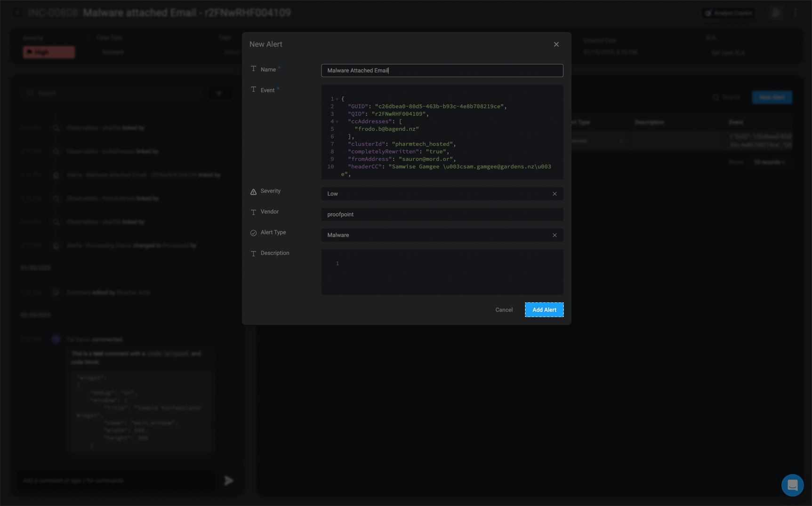The image size is (812, 506).
Task: Click the comment input box
Action: coord(117,481)
